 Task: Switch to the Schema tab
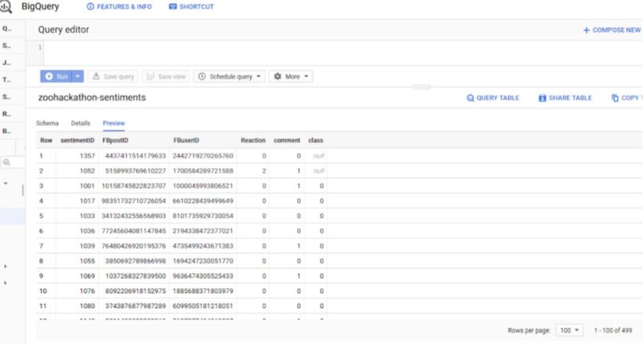tap(47, 123)
